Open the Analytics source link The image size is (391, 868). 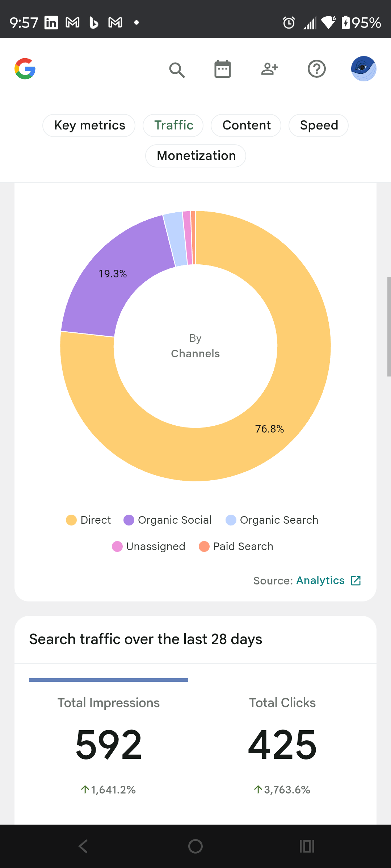tap(320, 580)
